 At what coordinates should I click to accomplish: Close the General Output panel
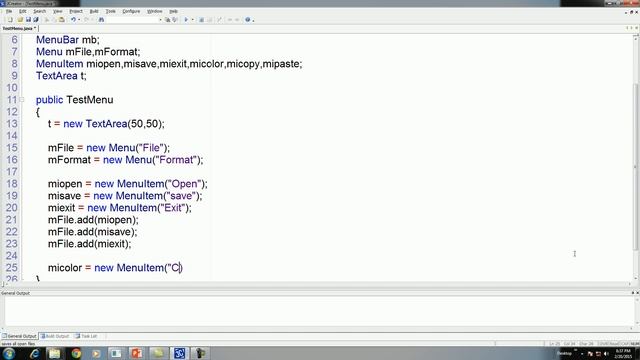click(x=637, y=293)
